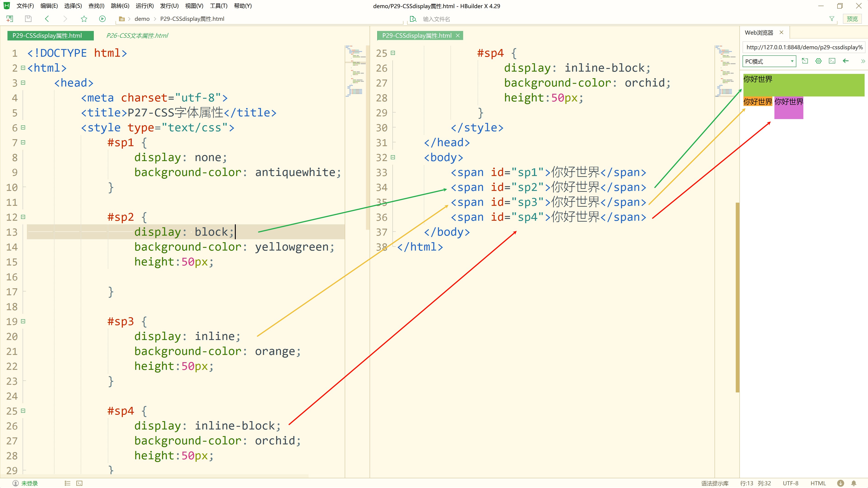Close the Web浏览器 tab
Screen dimensions: 868x488
point(781,32)
